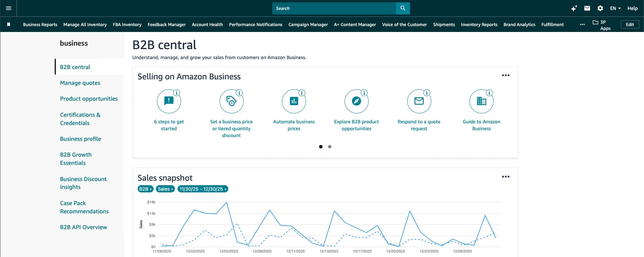Open Set a business price icon
The image size is (644, 257).
click(231, 101)
